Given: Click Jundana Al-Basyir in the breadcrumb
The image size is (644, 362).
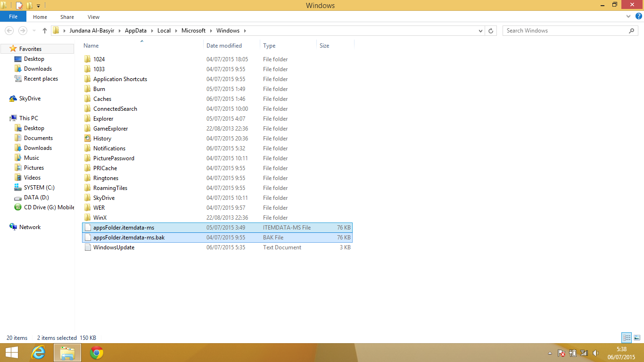Looking at the screenshot, I should (x=91, y=31).
